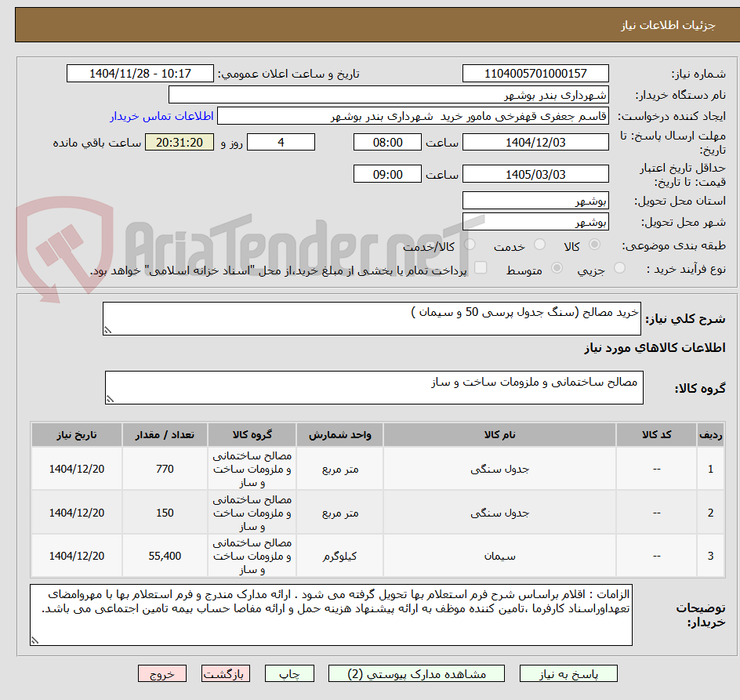Open مشاهده مدارک پیوستی (2) attachments
The height and width of the screenshot is (700, 740).
tap(416, 673)
